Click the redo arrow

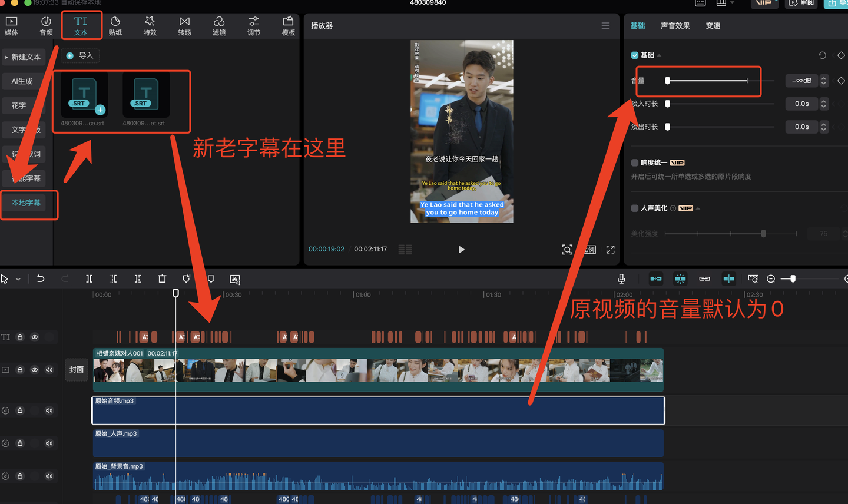(x=65, y=278)
